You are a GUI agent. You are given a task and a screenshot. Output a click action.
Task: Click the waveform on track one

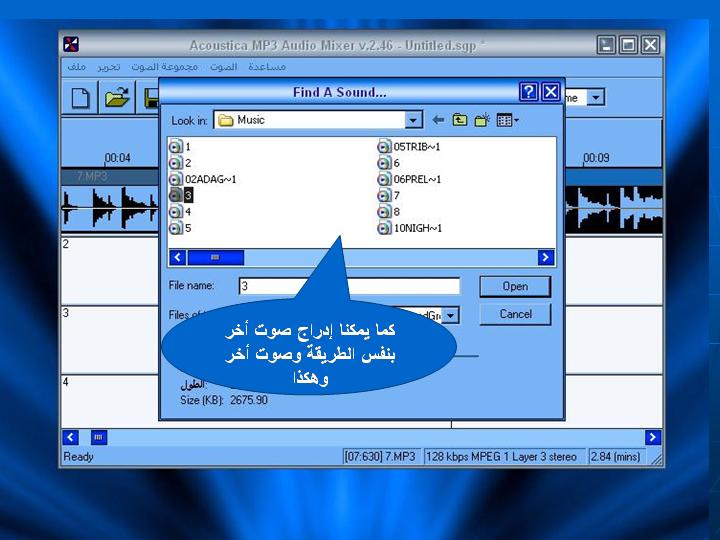pos(110,208)
